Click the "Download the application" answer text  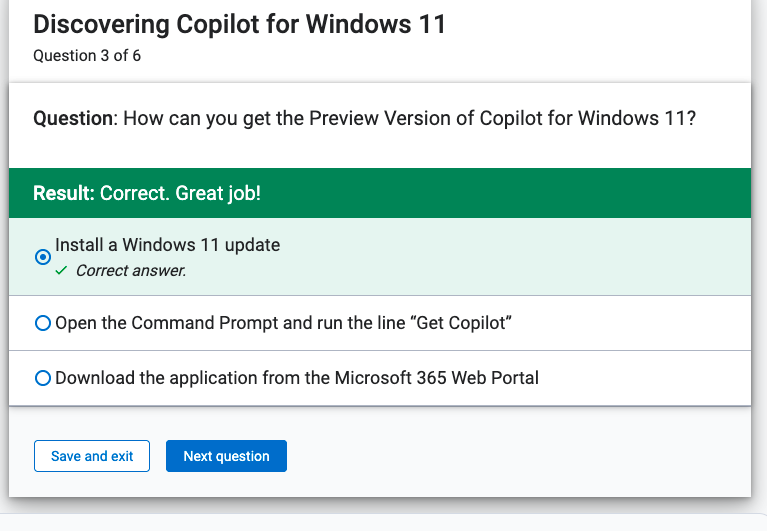click(x=297, y=378)
